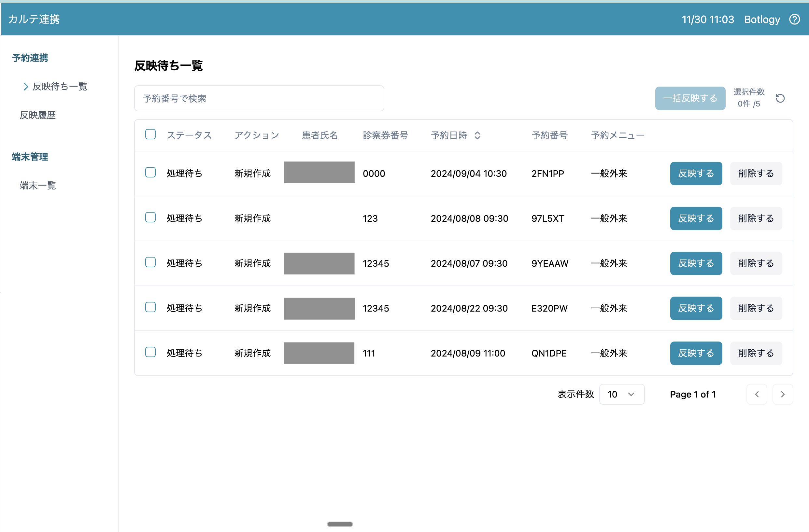Open 反映履歴 in the sidebar
809x532 pixels.
(38, 116)
